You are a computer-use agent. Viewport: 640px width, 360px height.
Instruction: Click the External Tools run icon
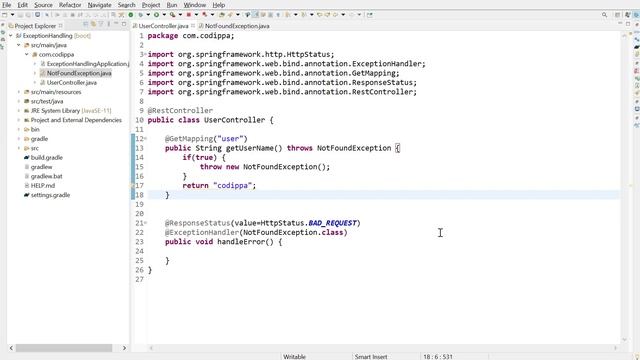[204, 15]
